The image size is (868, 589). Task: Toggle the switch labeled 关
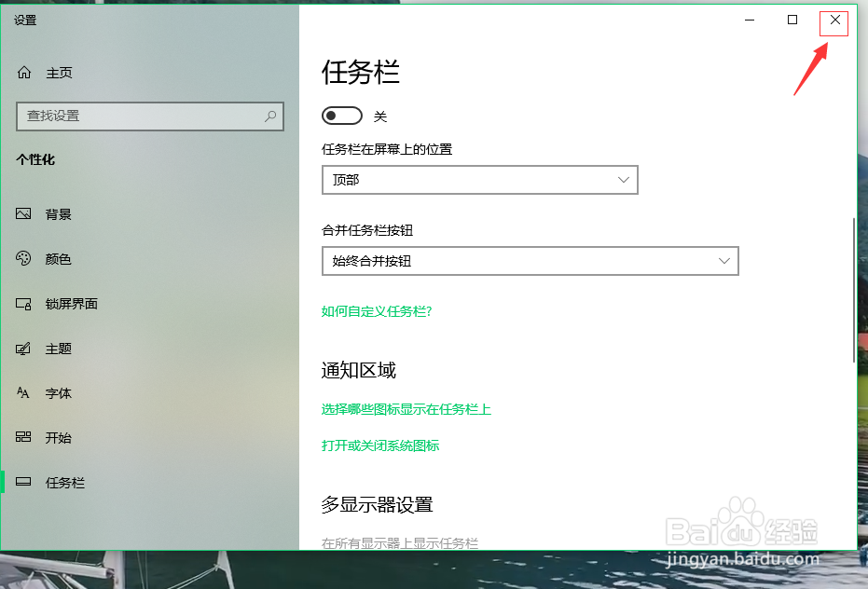[x=342, y=116]
